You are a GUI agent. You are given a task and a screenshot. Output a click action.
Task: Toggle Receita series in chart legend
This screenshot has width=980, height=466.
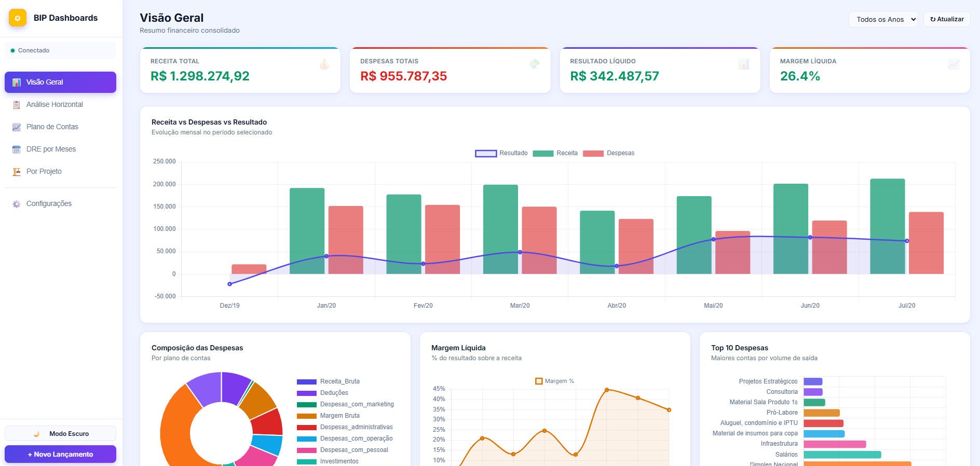[555, 153]
